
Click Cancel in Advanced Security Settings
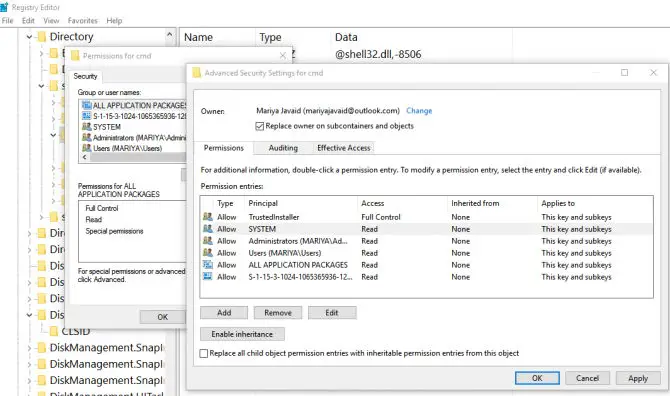tap(588, 378)
